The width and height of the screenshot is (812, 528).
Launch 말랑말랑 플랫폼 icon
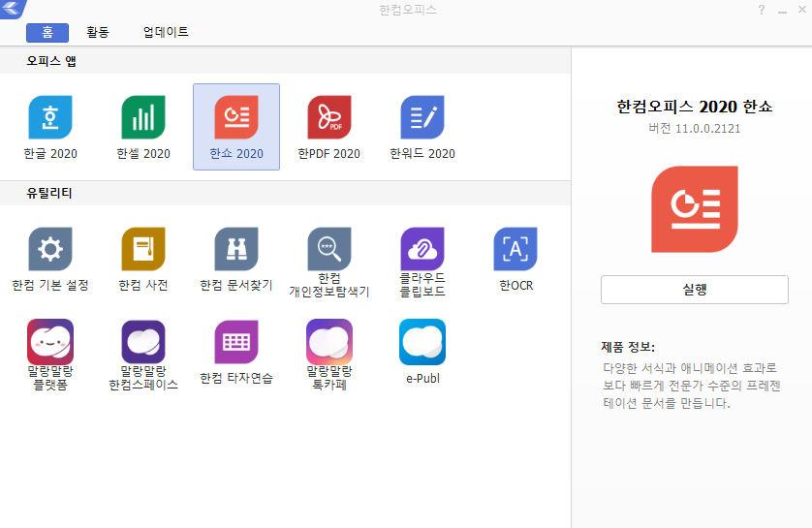(50, 342)
